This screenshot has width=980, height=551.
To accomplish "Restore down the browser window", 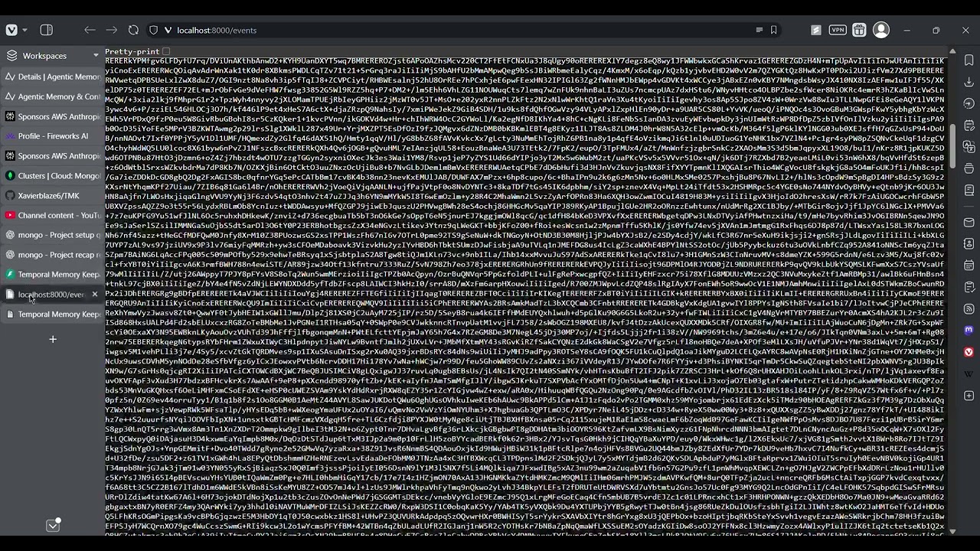I will pyautogui.click(x=936, y=30).
